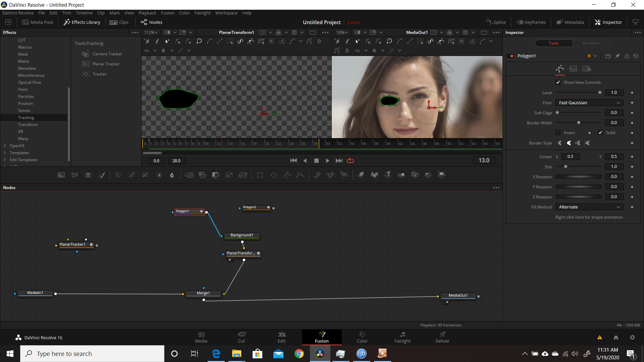The image size is (644, 362).
Task: Switch to the Modifiers tab
Action: 591,43
